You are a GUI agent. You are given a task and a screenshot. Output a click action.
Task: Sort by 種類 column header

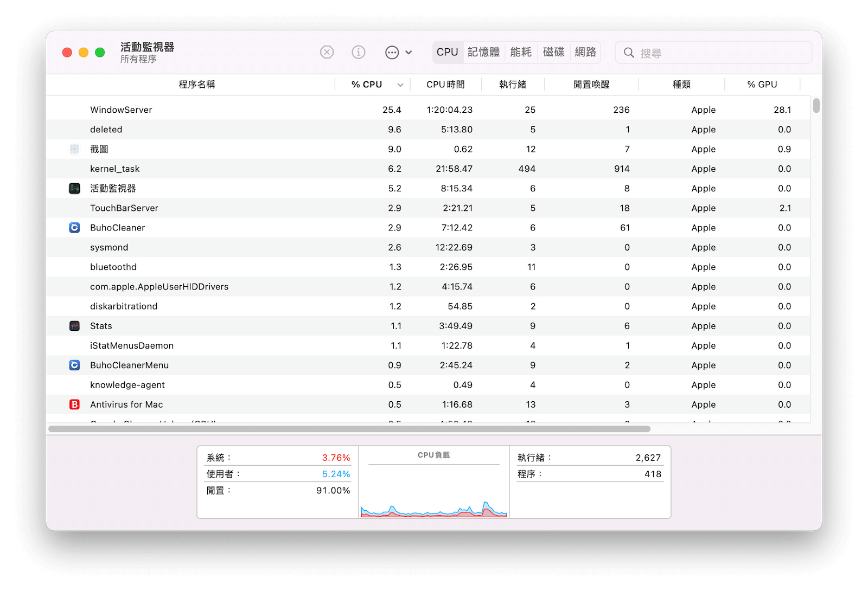tap(681, 85)
